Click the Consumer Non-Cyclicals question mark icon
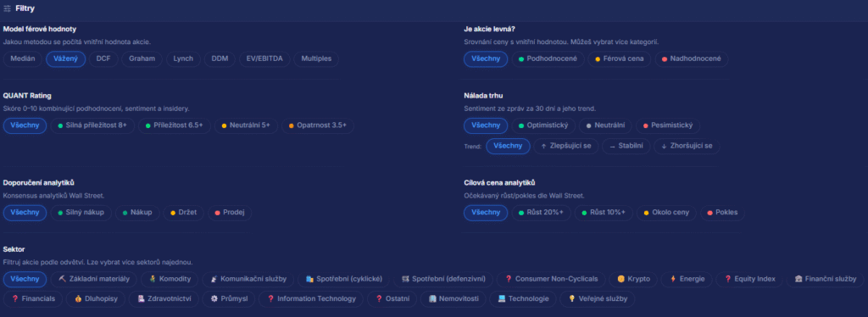 [x=509, y=280]
